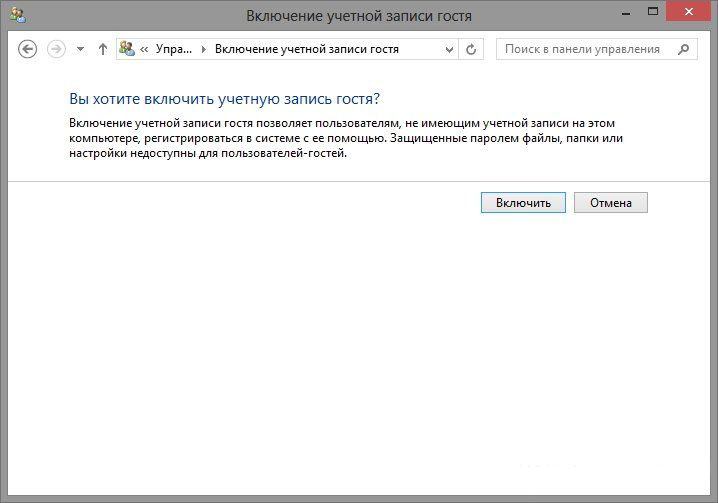The image size is (718, 503).
Task: Click in the "Поиск в панели управления" field
Action: [x=582, y=49]
